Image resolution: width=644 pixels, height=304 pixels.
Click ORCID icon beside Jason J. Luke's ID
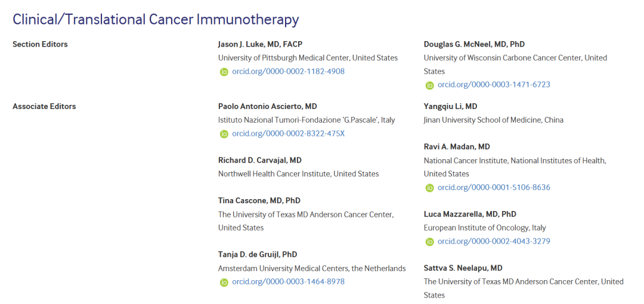pyautogui.click(x=224, y=72)
